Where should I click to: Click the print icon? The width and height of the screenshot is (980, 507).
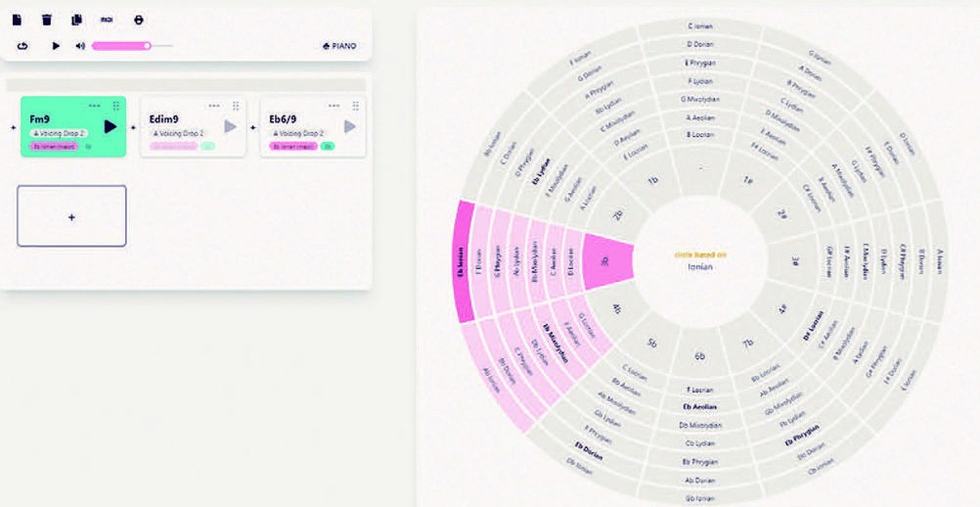(x=139, y=20)
